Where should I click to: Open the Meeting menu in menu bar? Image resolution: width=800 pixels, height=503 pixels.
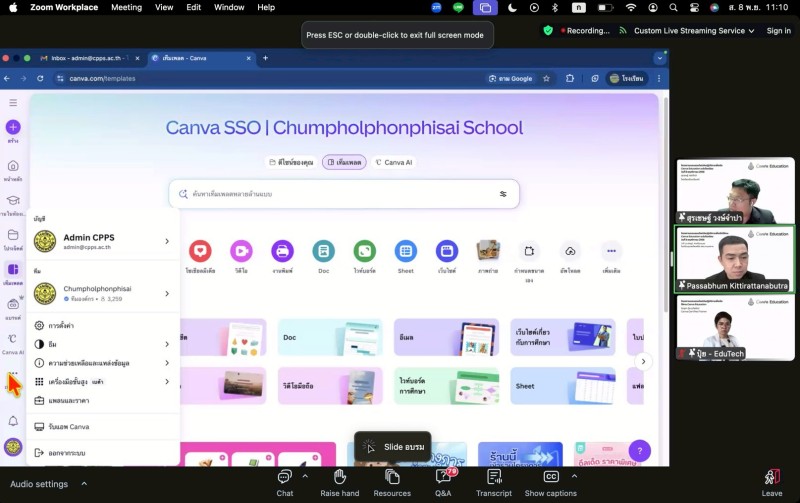click(126, 7)
